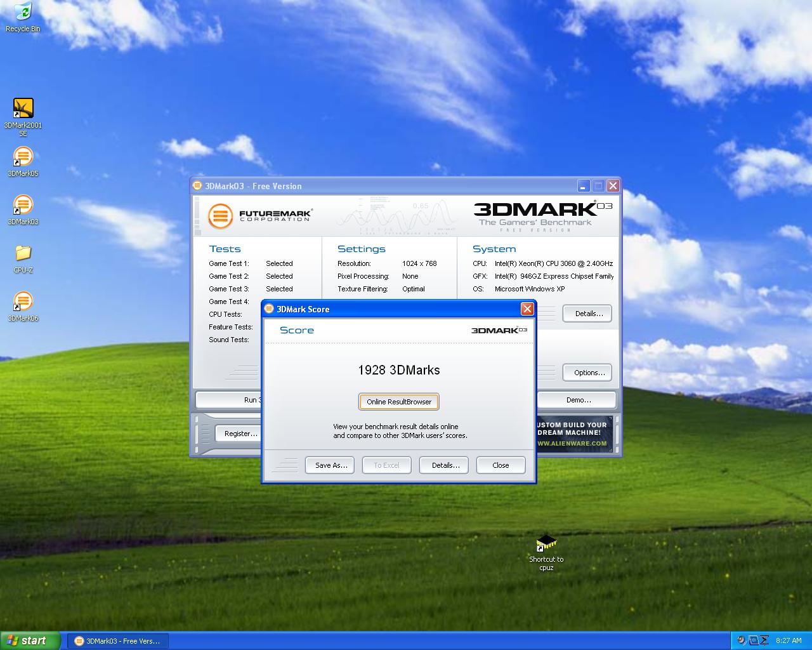
Task: Minimize the 3DMark03 main window
Action: 584,186
